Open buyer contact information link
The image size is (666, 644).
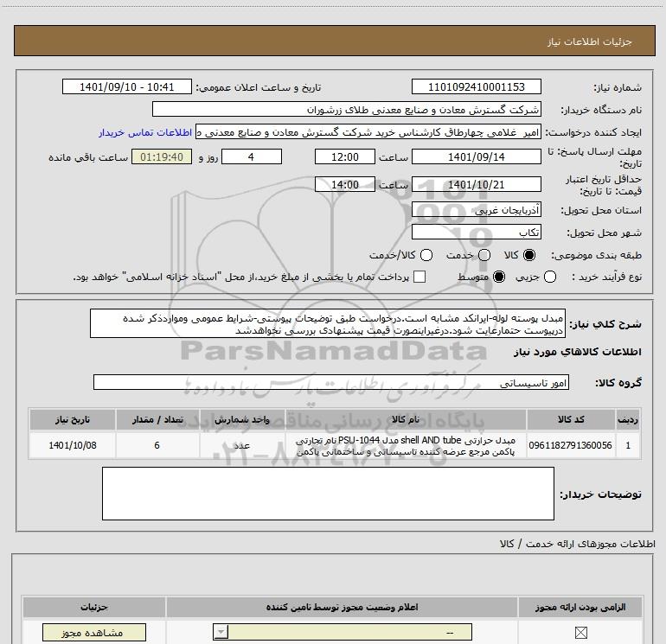click(x=145, y=132)
